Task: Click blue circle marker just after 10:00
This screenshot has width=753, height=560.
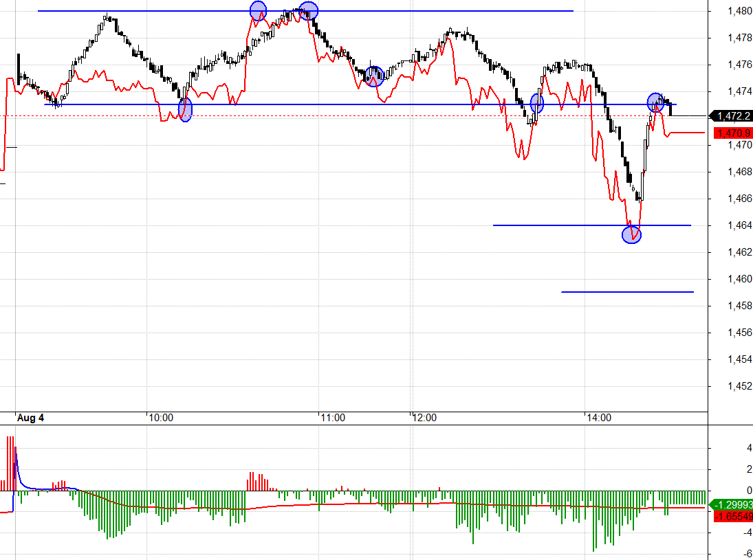Action: point(185,109)
